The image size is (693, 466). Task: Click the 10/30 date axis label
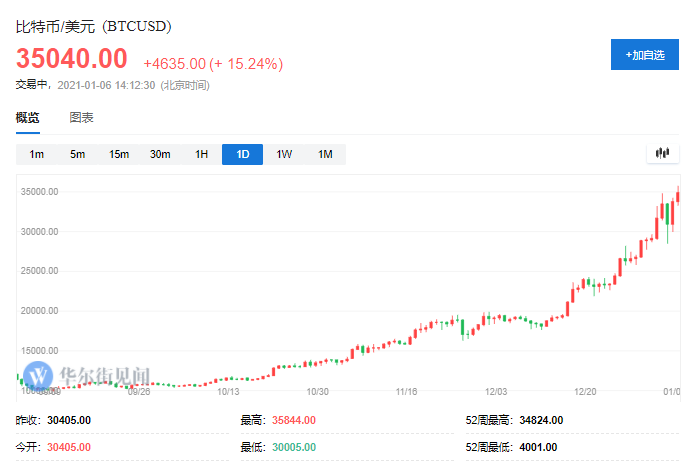tap(318, 392)
